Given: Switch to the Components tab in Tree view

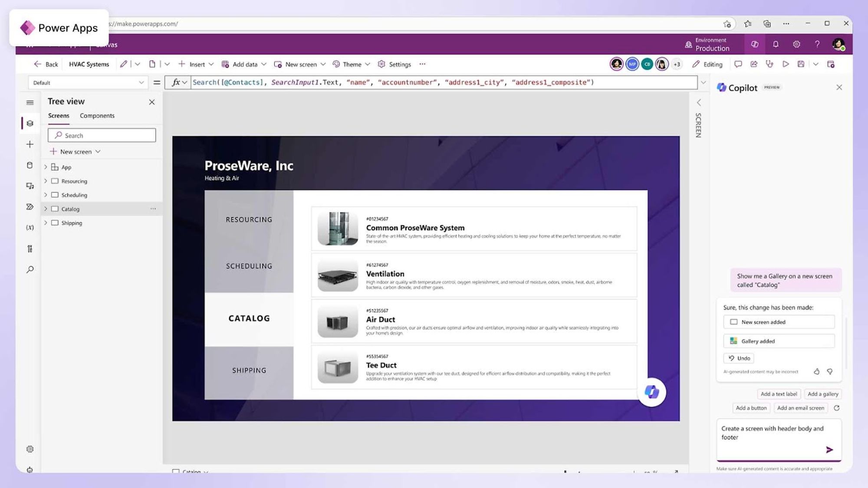Looking at the screenshot, I should click(x=97, y=115).
